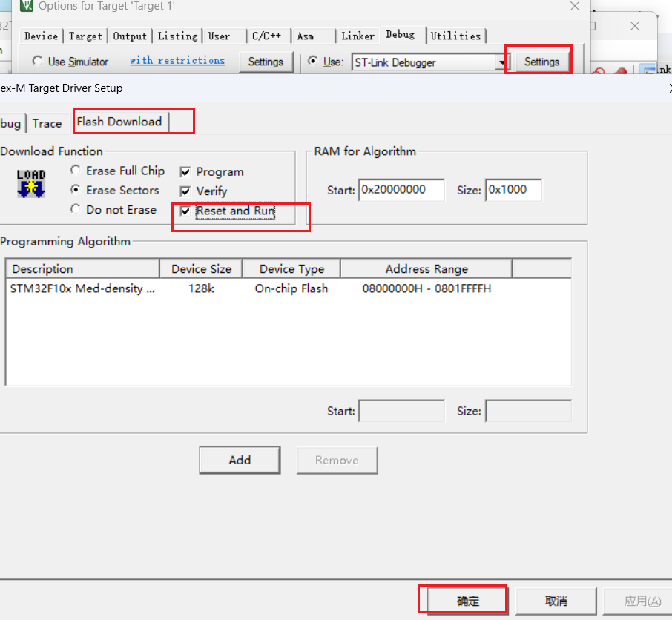Image resolution: width=672 pixels, height=620 pixels.
Task: Click the algorithm Size field below the table
Action: (x=528, y=411)
